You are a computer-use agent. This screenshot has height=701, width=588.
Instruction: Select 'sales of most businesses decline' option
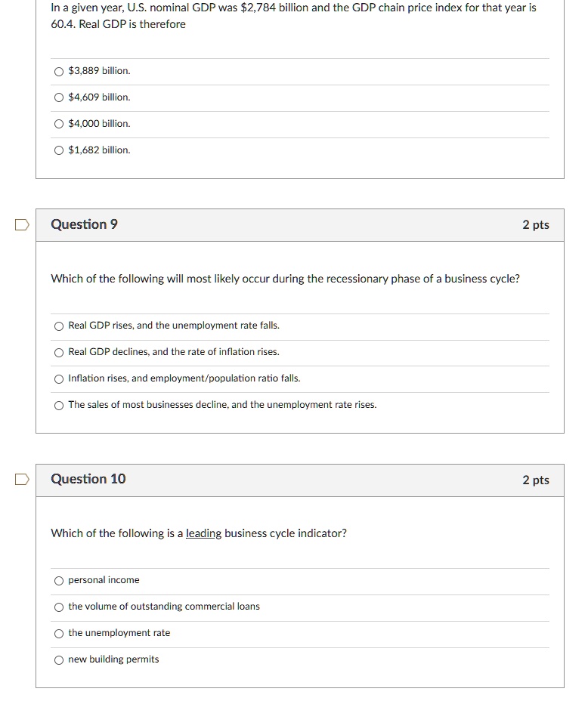coord(59,406)
